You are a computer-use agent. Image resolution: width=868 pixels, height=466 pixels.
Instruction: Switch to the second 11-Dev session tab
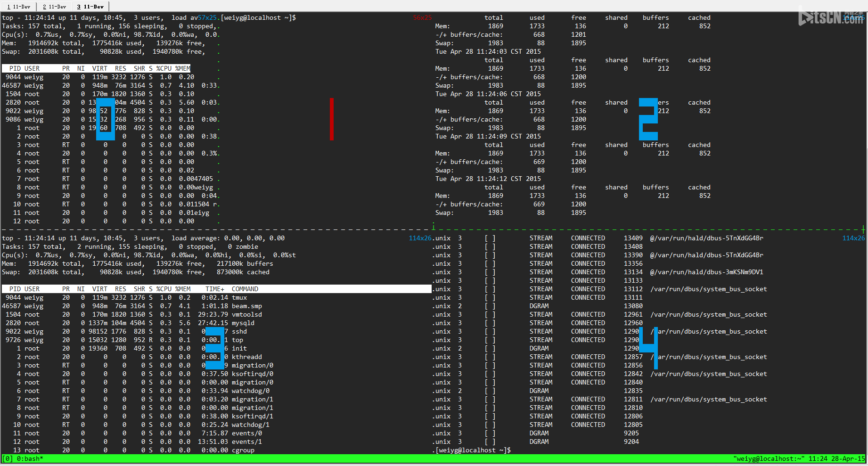click(x=54, y=7)
